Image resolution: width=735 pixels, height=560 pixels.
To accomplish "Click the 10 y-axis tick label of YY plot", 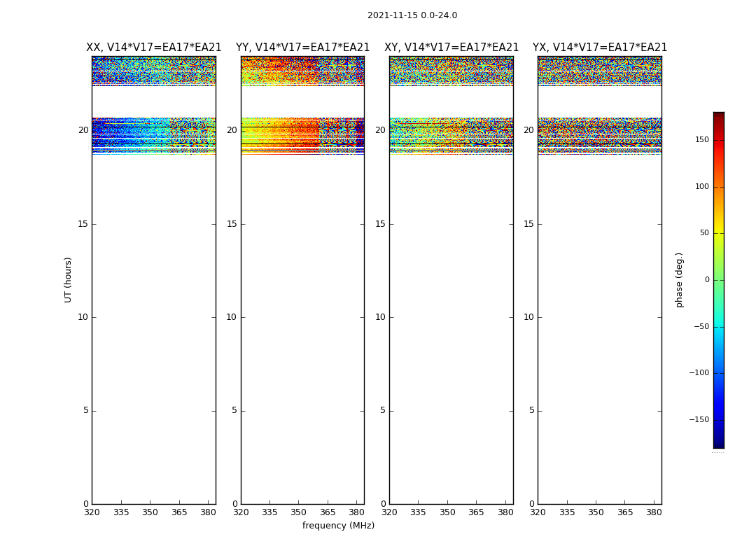I will 231,317.
